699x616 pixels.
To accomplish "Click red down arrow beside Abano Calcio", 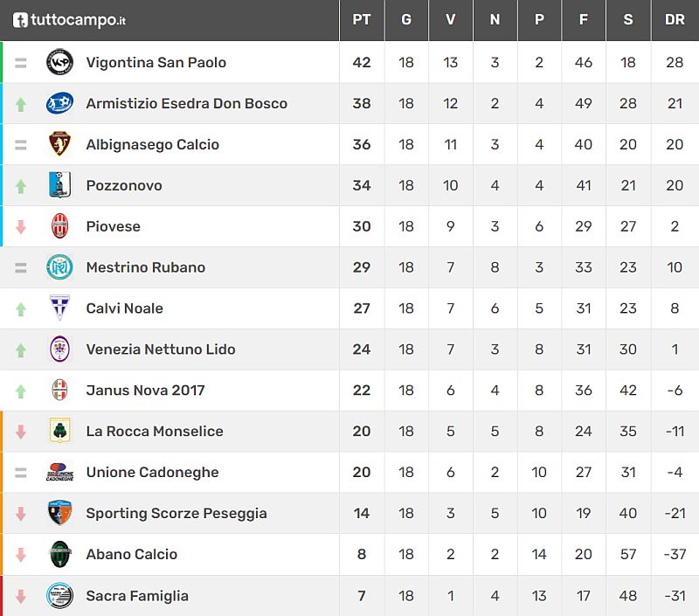I will 21,555.
